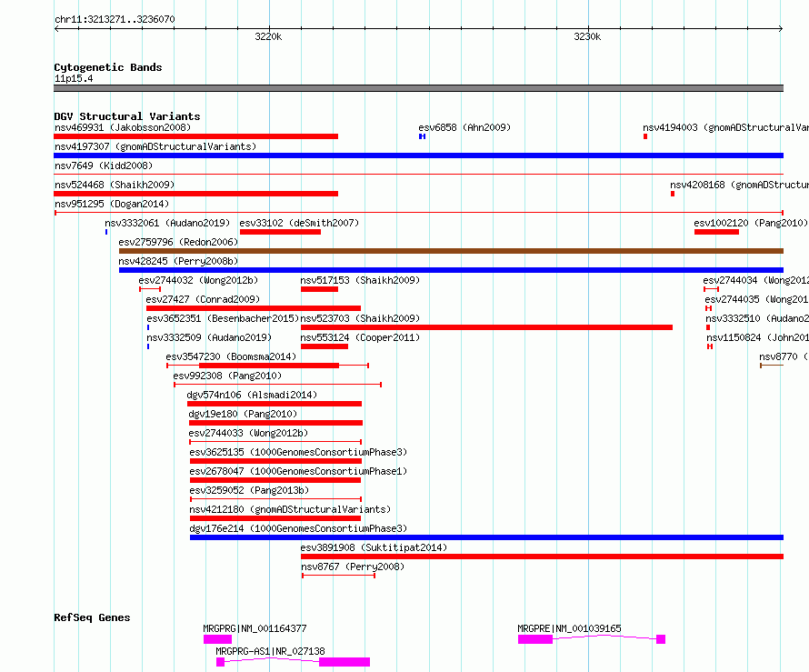This screenshot has height=672, width=809.
Task: Select the long red nsv523703 bar
Action: [x=486, y=327]
